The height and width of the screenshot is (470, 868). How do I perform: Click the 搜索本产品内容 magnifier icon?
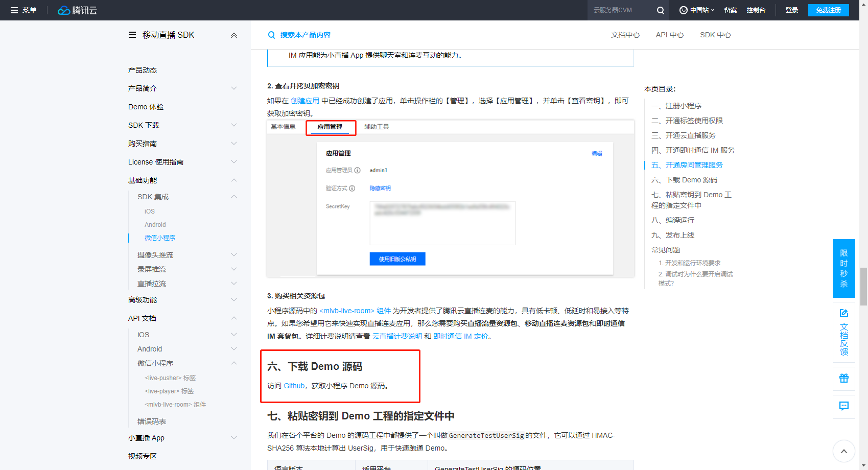pos(271,35)
